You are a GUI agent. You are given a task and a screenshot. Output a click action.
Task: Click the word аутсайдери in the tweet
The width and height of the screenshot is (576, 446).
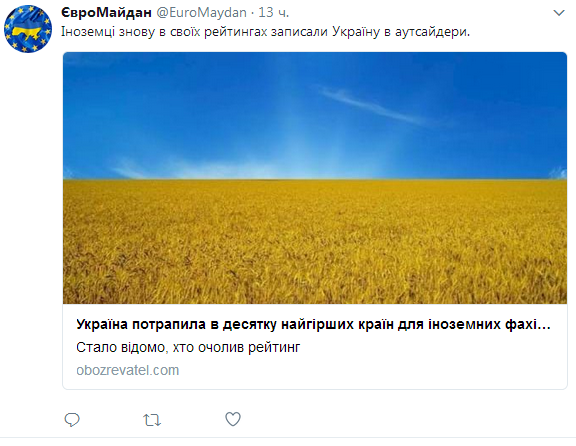point(431,33)
